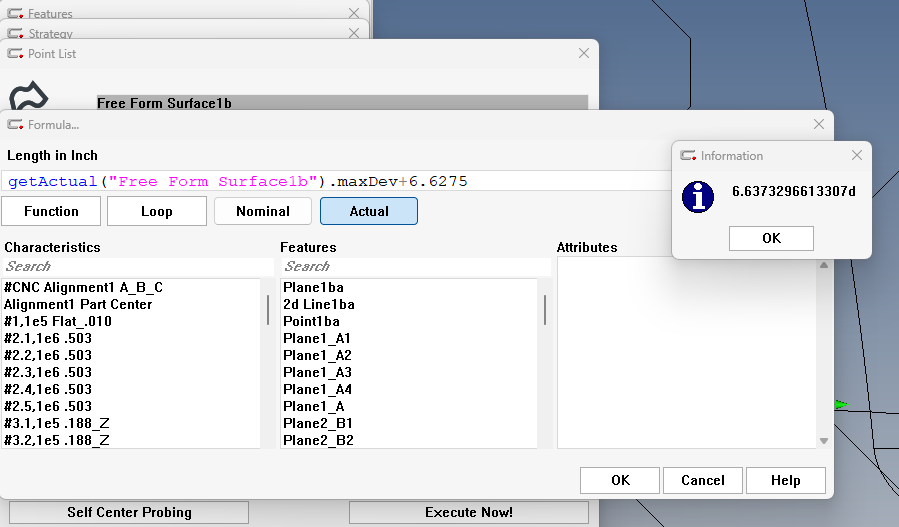Close the Features window

coord(353,14)
